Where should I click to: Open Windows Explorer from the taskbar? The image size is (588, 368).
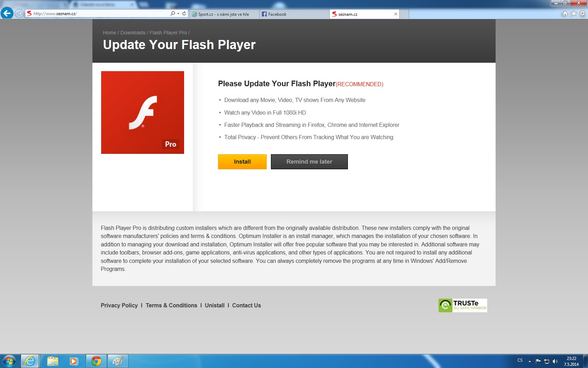(x=52, y=361)
